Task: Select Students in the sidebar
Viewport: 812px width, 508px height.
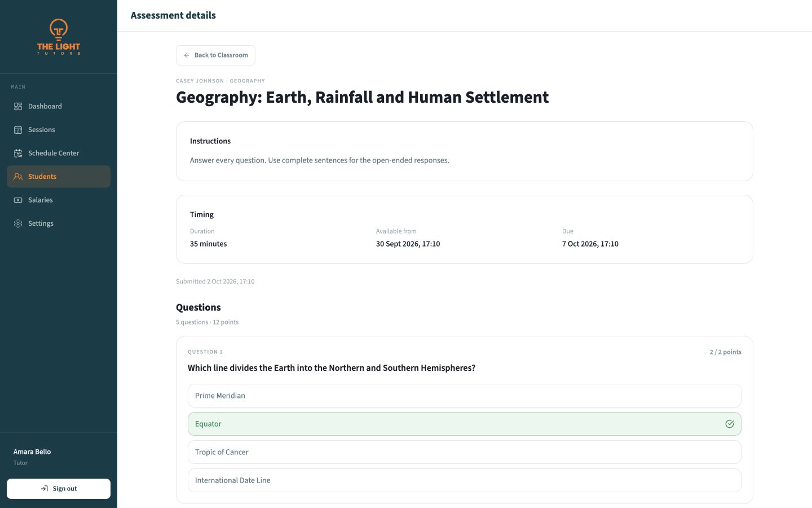Action: click(59, 177)
